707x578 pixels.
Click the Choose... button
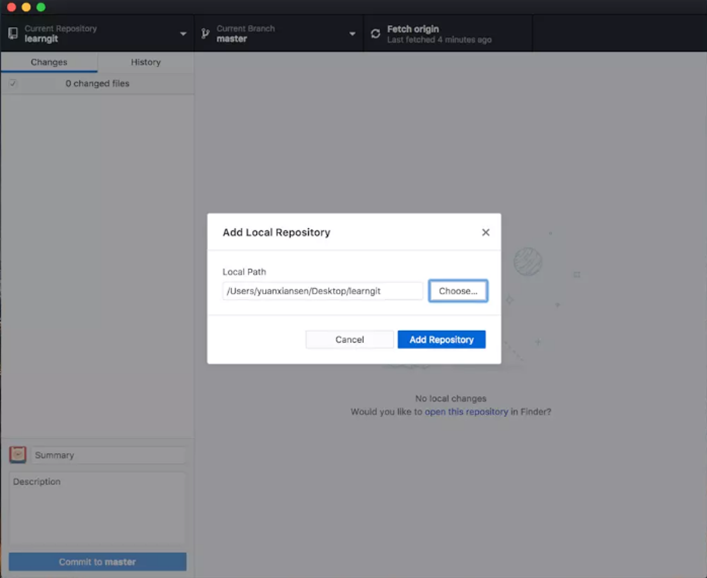pos(458,291)
